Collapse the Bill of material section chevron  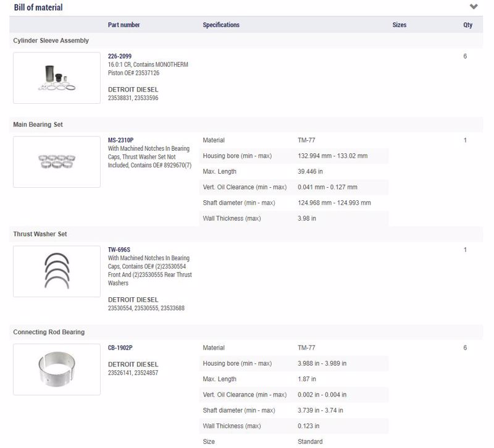474,7
